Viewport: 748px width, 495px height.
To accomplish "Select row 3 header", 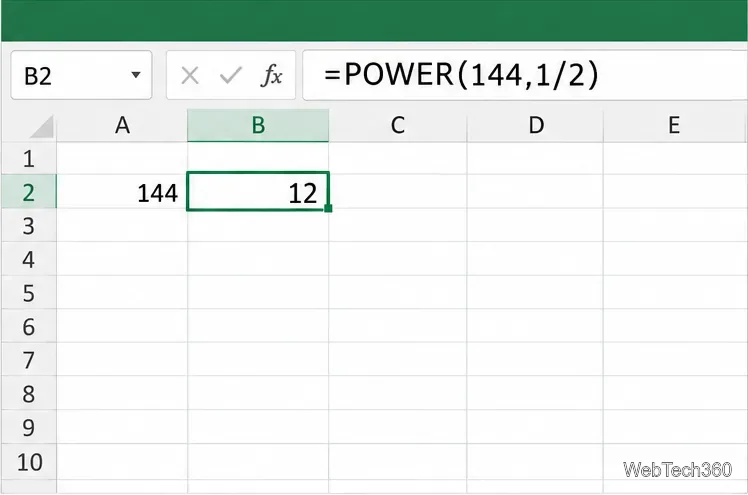I will pyautogui.click(x=29, y=226).
